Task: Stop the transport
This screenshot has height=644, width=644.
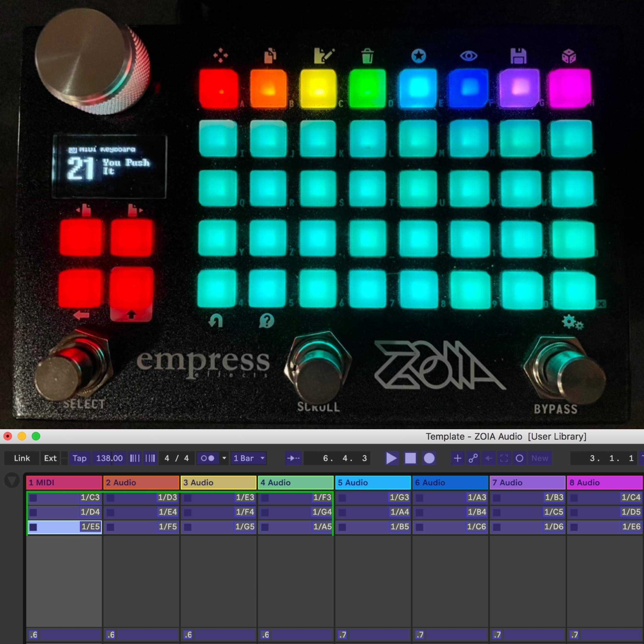Action: 410,458
